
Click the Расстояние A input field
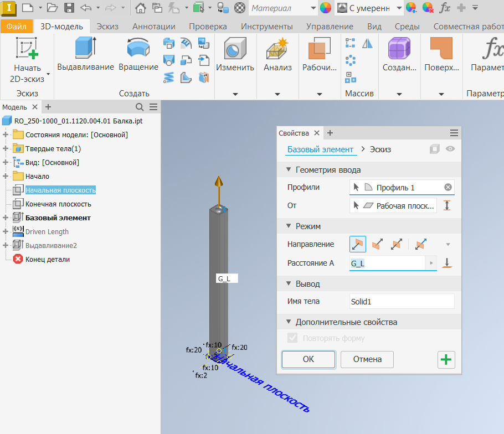pos(387,263)
